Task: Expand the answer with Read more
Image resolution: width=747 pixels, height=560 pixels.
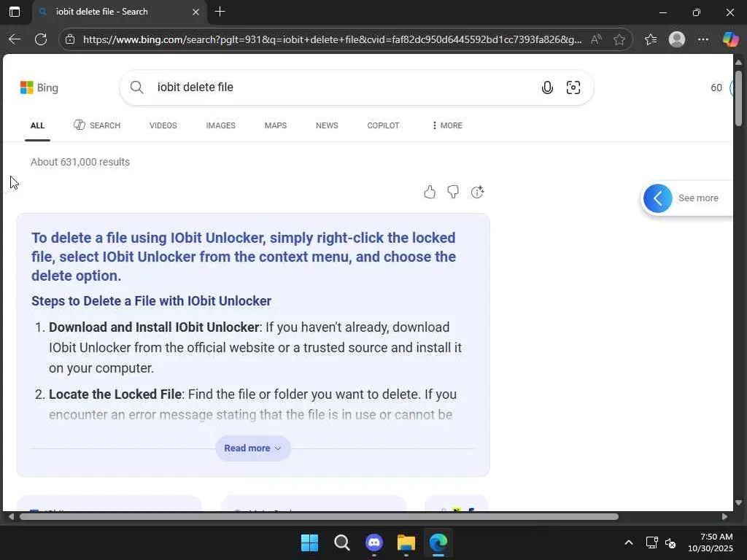Action: (x=253, y=448)
